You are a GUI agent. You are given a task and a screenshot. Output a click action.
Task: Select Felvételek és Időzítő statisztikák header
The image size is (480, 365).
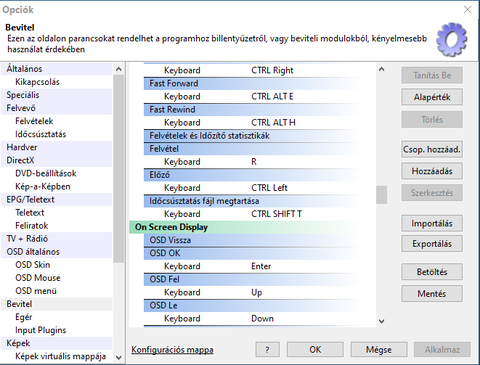point(252,136)
